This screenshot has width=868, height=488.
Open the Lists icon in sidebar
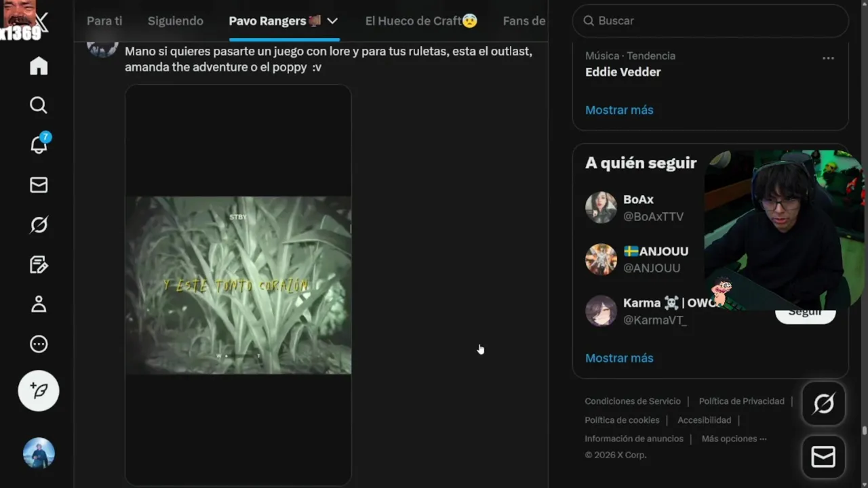pos(39,264)
